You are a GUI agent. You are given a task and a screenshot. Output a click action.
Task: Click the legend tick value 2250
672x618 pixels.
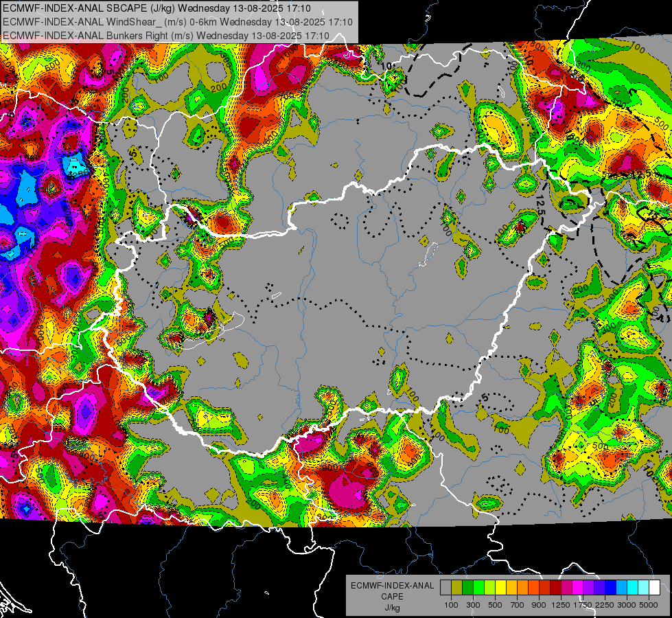[x=605, y=605]
